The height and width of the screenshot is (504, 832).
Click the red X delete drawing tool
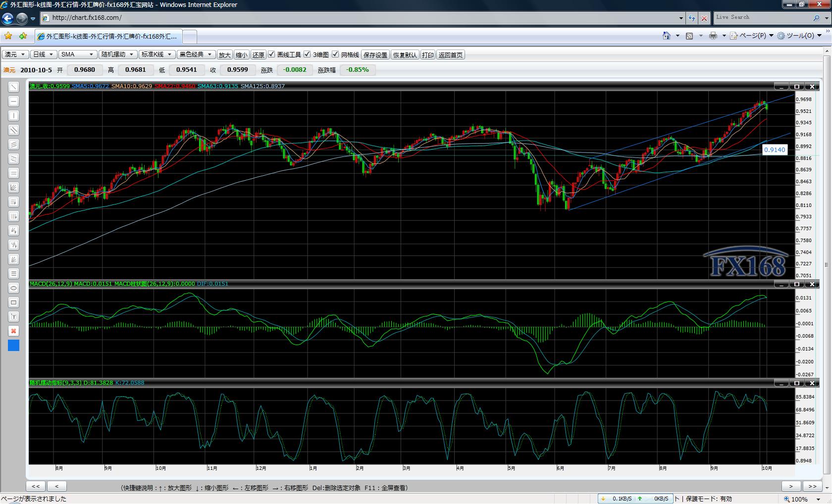[x=13, y=331]
